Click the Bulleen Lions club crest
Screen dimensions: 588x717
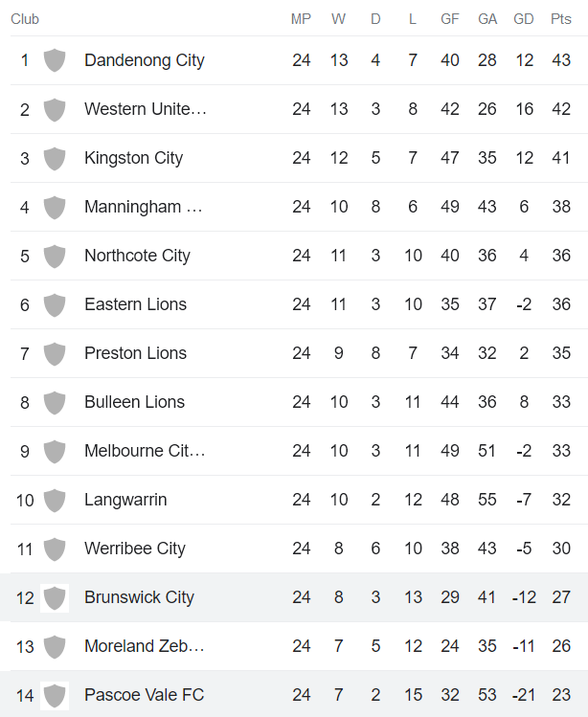[x=55, y=402]
